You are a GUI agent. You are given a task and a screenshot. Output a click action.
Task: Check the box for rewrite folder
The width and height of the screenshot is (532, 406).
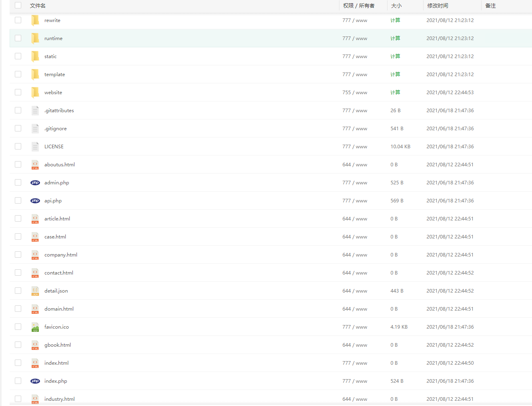pyautogui.click(x=18, y=20)
